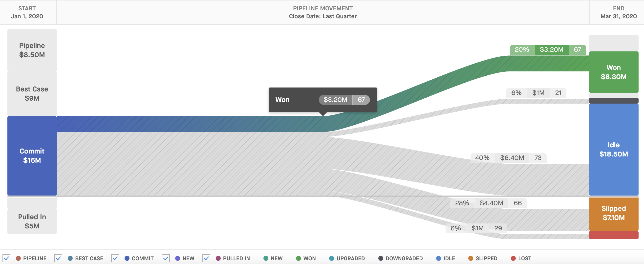
Task: Click the DOWNGRADED legend label
Action: coord(404,258)
